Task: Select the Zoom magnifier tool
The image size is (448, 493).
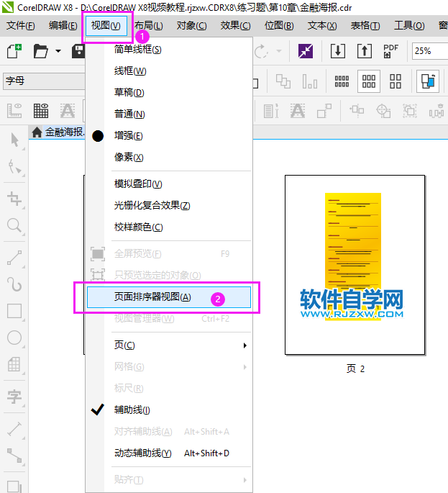Action: tap(14, 226)
